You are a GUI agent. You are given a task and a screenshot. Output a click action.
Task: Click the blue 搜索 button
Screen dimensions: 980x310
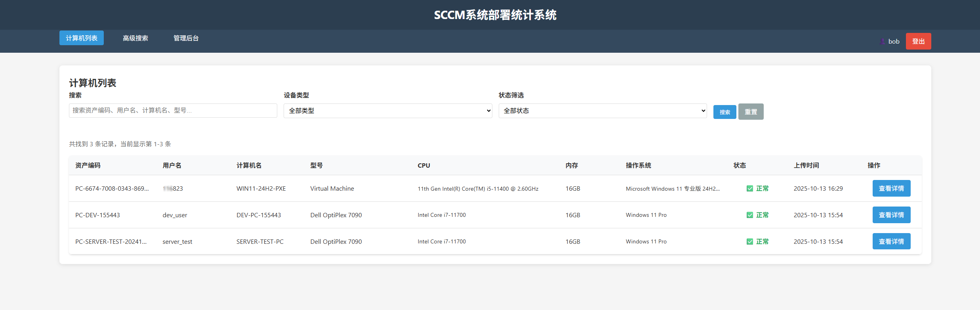pyautogui.click(x=725, y=112)
